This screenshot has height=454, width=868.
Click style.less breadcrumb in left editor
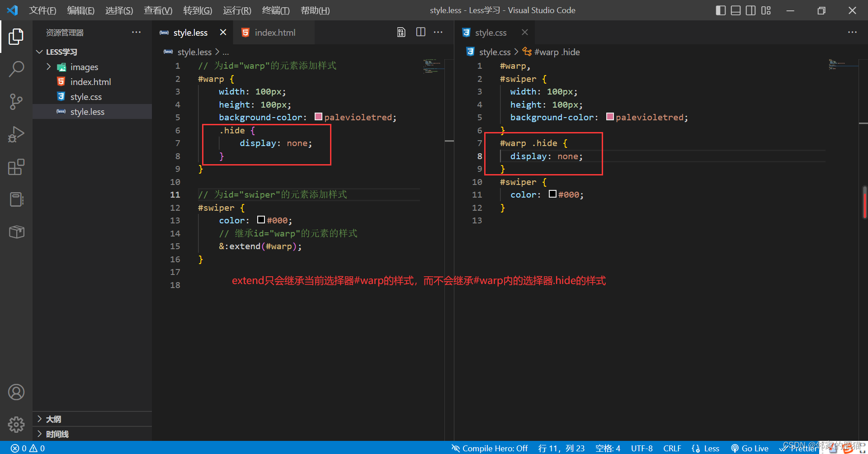coord(194,52)
